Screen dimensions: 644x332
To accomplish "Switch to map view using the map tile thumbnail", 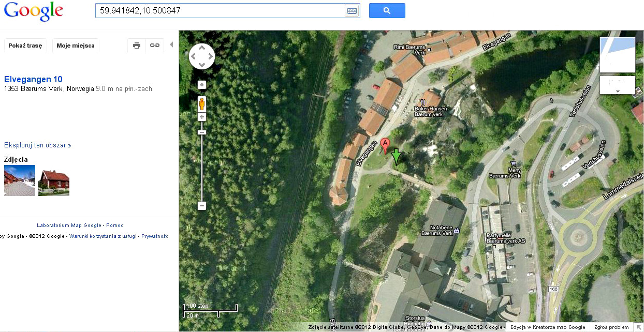I will point(617,54).
